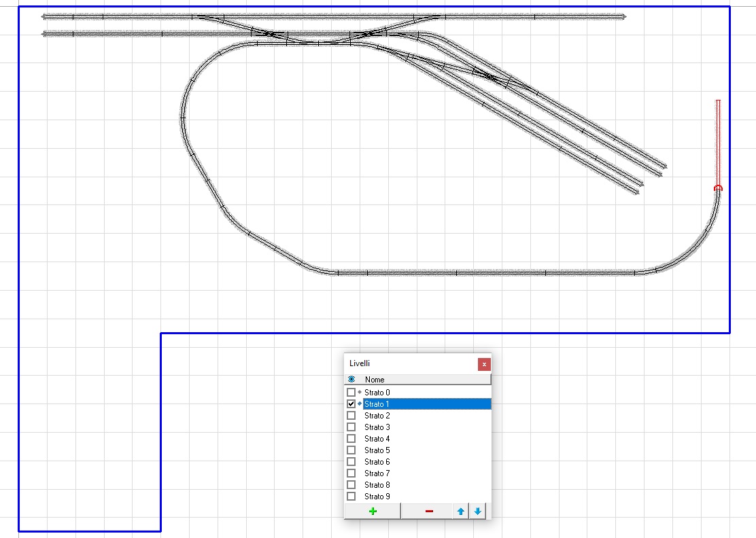Screen dimensions: 756x538
Task: Enable the Strato 0 visibility checkbox
Action: (351, 393)
